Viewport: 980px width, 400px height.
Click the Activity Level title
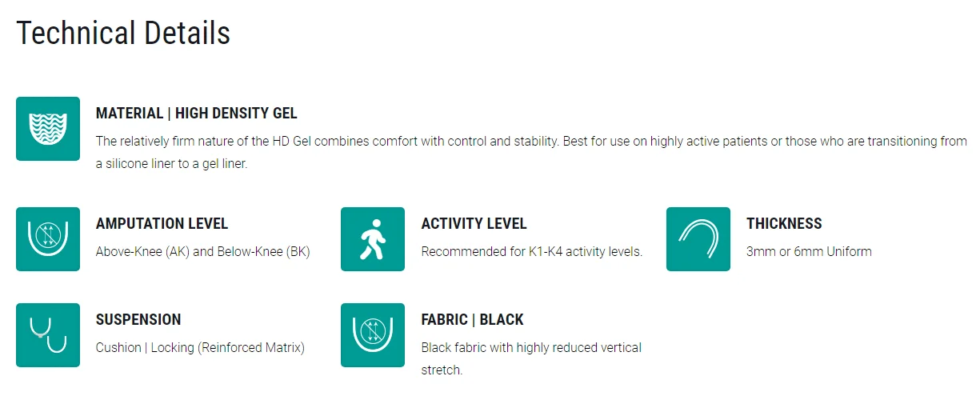click(x=474, y=224)
